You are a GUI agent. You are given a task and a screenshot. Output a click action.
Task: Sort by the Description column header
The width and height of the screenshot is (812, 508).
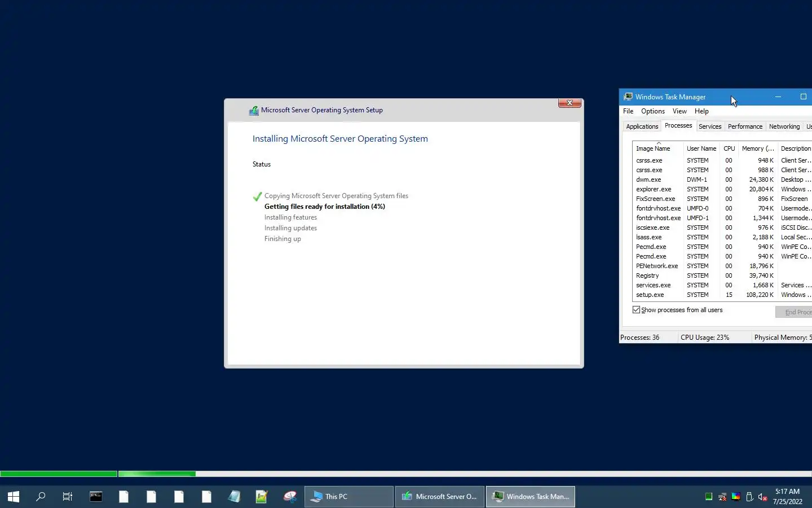pyautogui.click(x=795, y=148)
